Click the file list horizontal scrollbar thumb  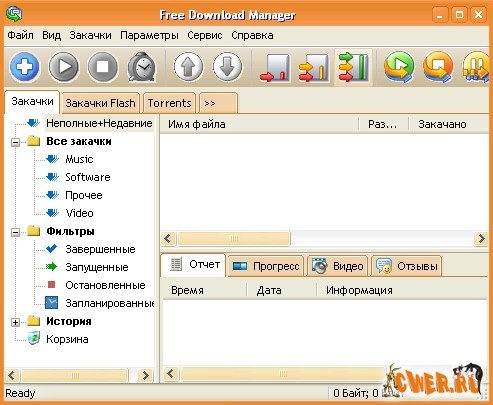[x=234, y=239]
